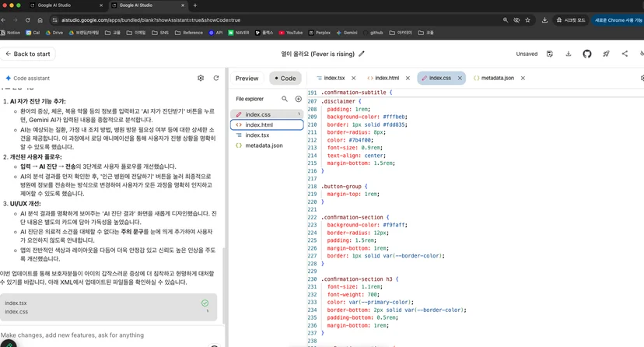Close the first Google AI Studio browser tab
Image resolution: width=644 pixels, height=347 pixels.
(101, 5)
